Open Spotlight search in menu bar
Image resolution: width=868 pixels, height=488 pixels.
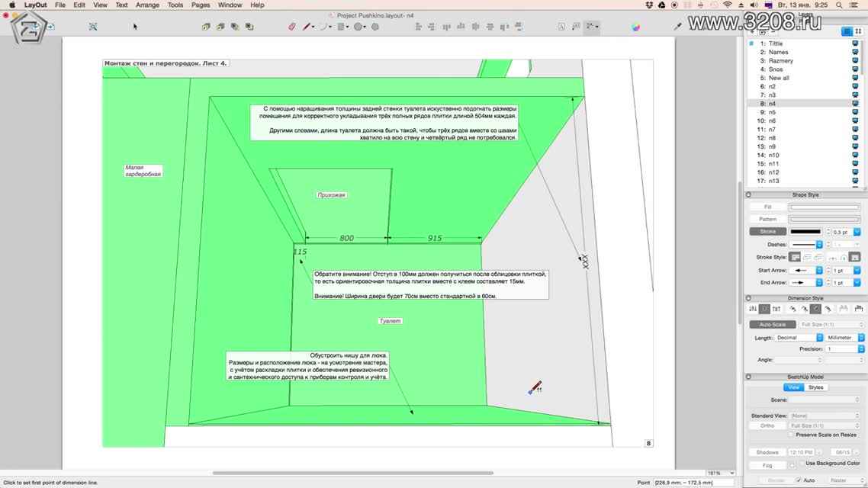(839, 5)
